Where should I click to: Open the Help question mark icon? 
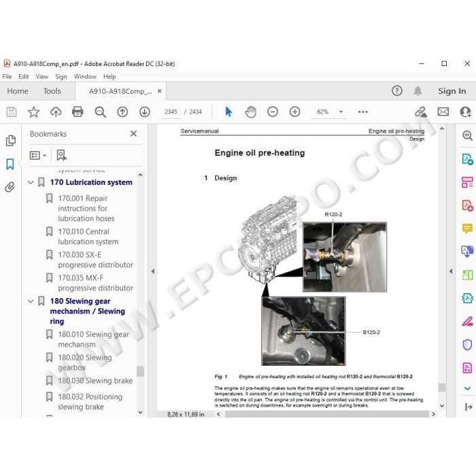pyautogui.click(x=396, y=90)
